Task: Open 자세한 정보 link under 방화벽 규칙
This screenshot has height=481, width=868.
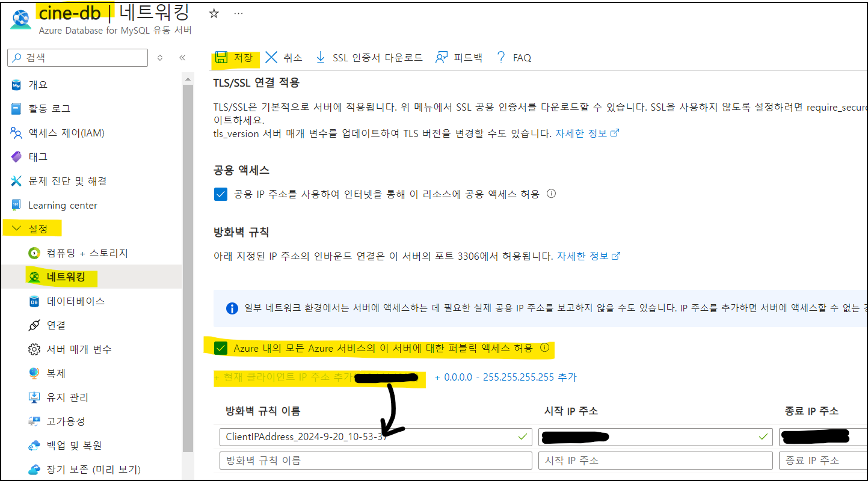Action: point(589,256)
